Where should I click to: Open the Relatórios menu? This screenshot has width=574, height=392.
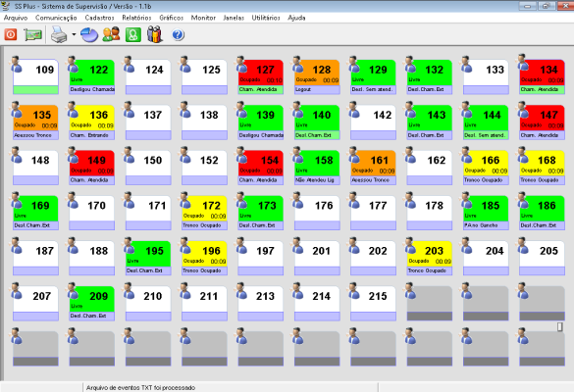tap(136, 18)
